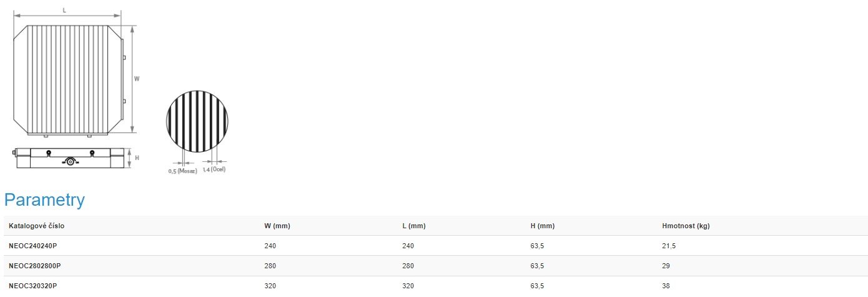
Task: Click the weight value 38
Action: coord(666,286)
